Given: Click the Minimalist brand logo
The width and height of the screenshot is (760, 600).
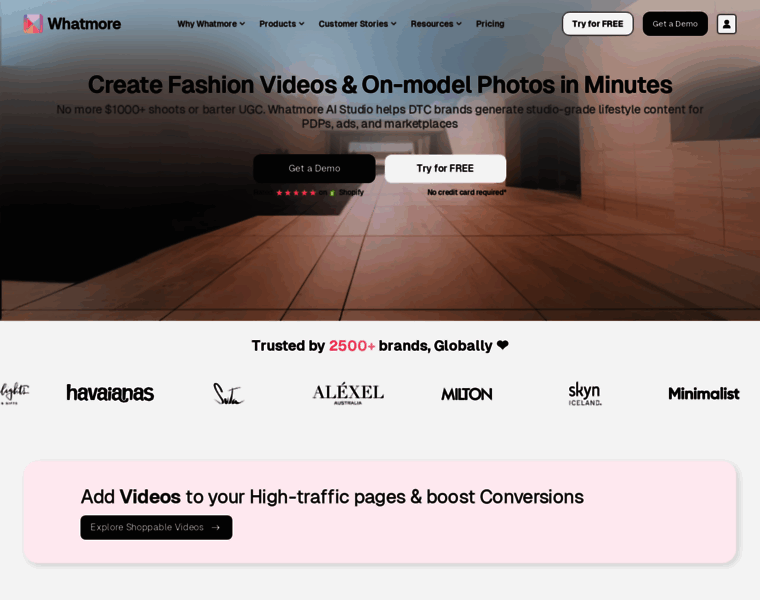Looking at the screenshot, I should tap(704, 394).
